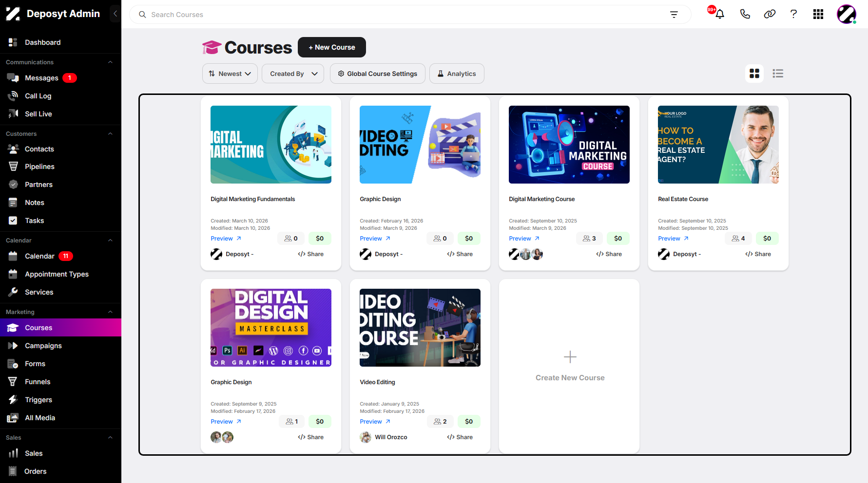Click the Sales bar chart icon
Screen dimensions: 868x483
point(13,453)
